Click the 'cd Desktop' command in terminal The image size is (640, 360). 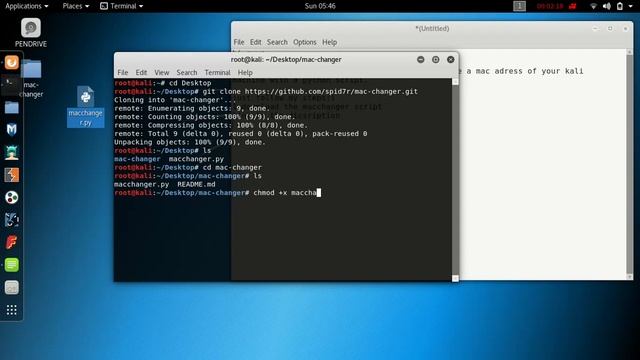(190, 83)
